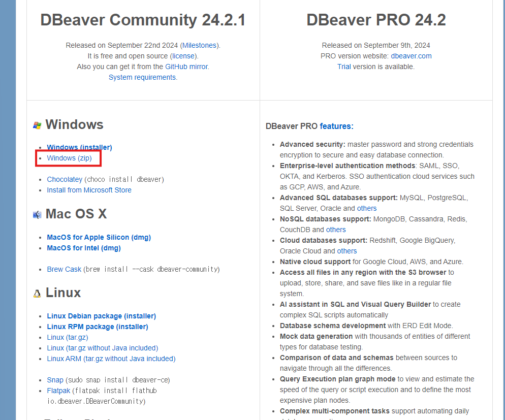Screen dimensions: 505x420
Task: Open the Milestones link
Action: [199, 45]
